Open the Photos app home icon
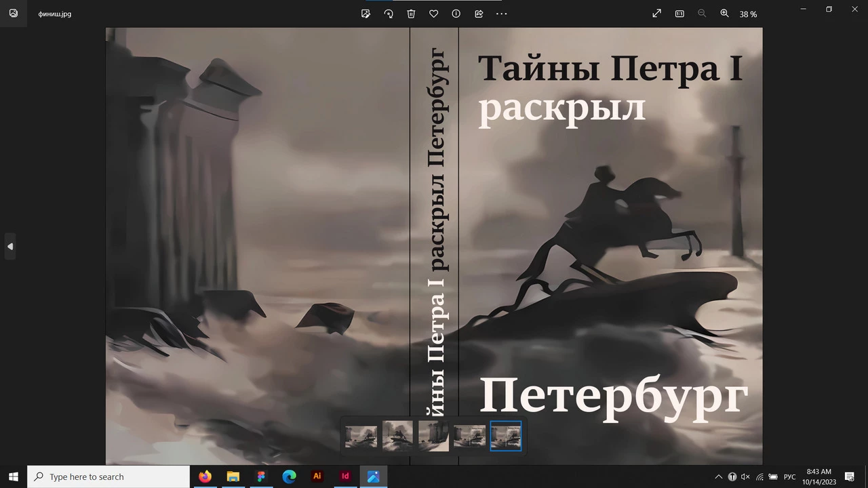 (x=14, y=13)
